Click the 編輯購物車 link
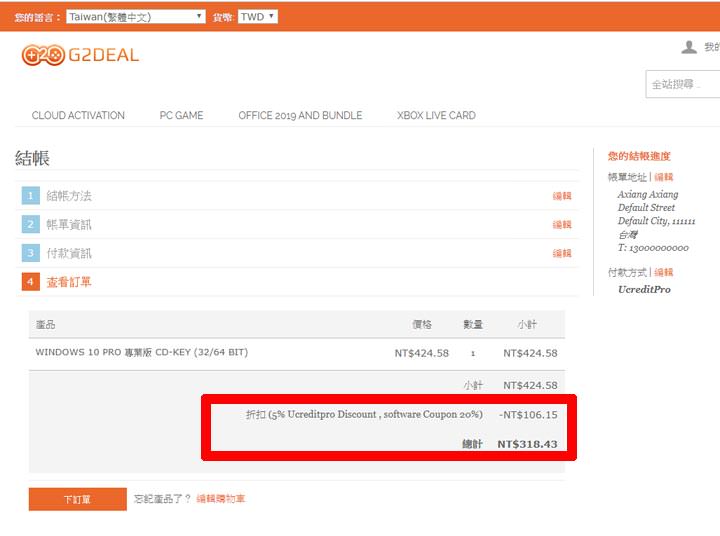Image resolution: width=720 pixels, height=536 pixels. [x=220, y=499]
